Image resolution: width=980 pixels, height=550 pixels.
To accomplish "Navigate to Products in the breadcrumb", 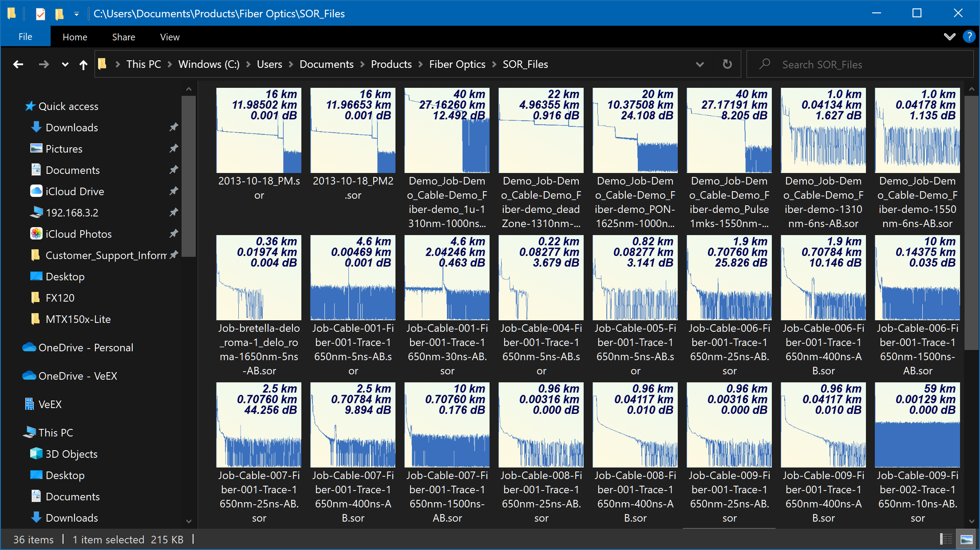I will 391,64.
